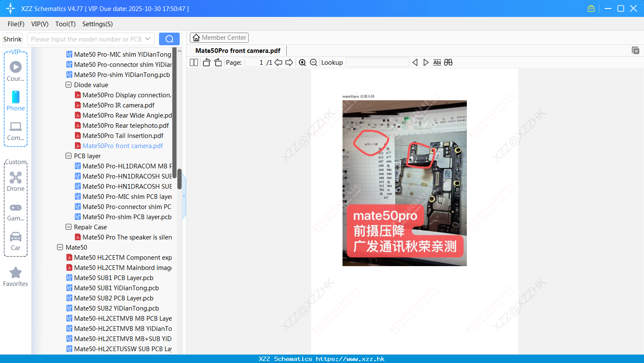644x363 pixels.
Task: Go to previous page arrow
Action: pos(278,62)
